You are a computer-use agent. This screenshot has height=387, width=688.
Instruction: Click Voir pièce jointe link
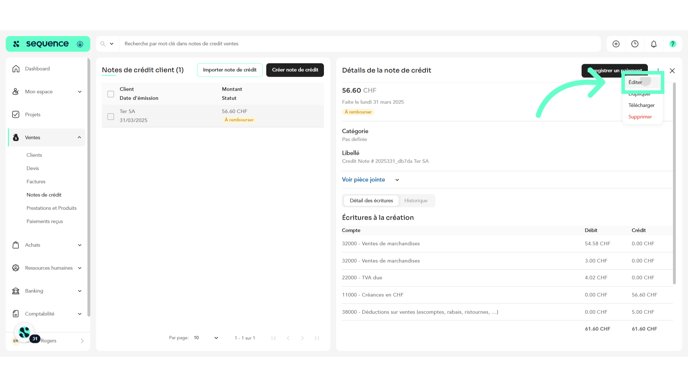[x=363, y=180]
